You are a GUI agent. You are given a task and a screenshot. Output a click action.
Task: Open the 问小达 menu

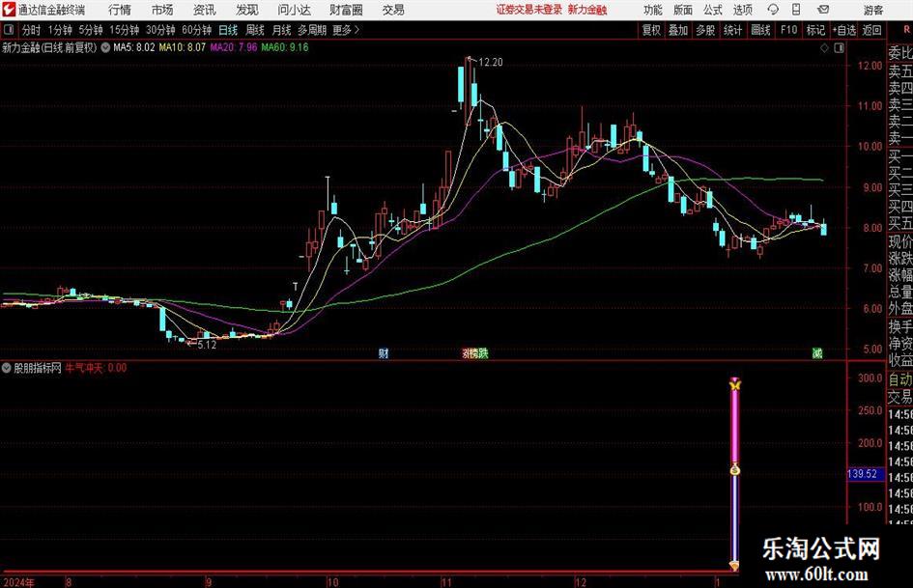point(294,10)
